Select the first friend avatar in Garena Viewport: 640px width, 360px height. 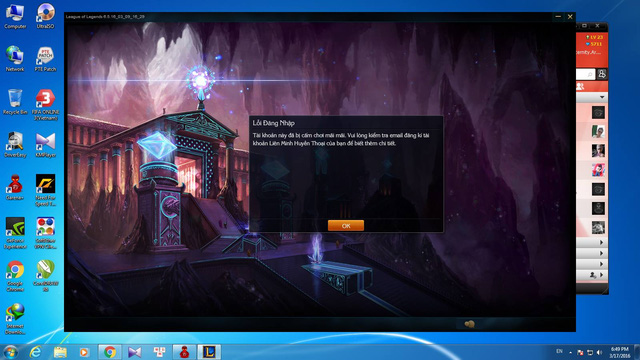point(598,112)
